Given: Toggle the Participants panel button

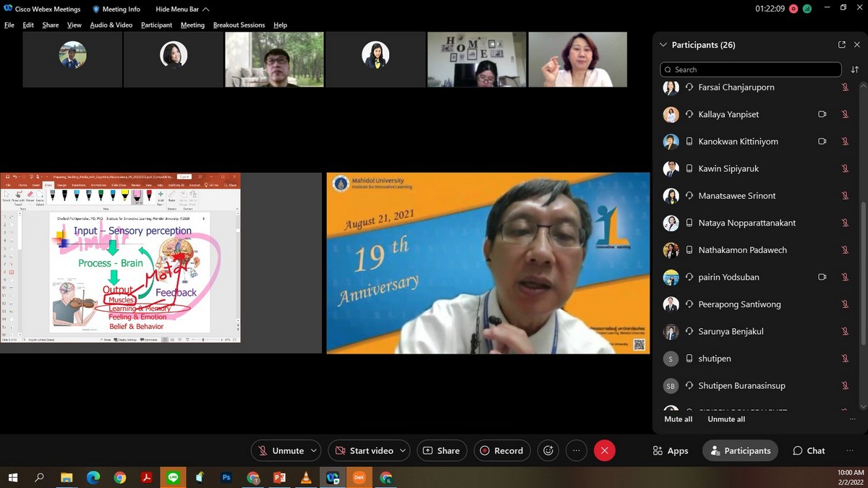Looking at the screenshot, I should 740,450.
